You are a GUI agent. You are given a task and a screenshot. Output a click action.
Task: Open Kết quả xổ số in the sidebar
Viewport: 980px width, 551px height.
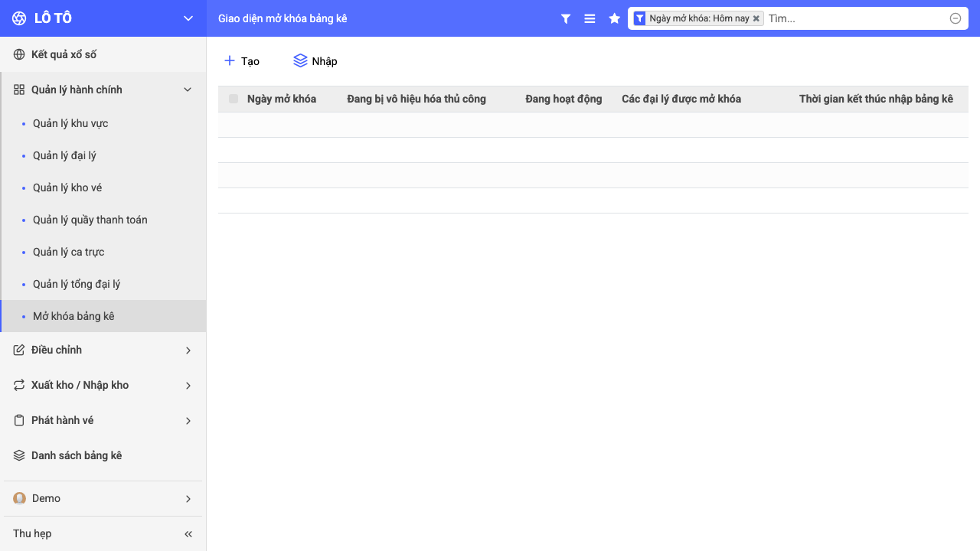(x=103, y=54)
